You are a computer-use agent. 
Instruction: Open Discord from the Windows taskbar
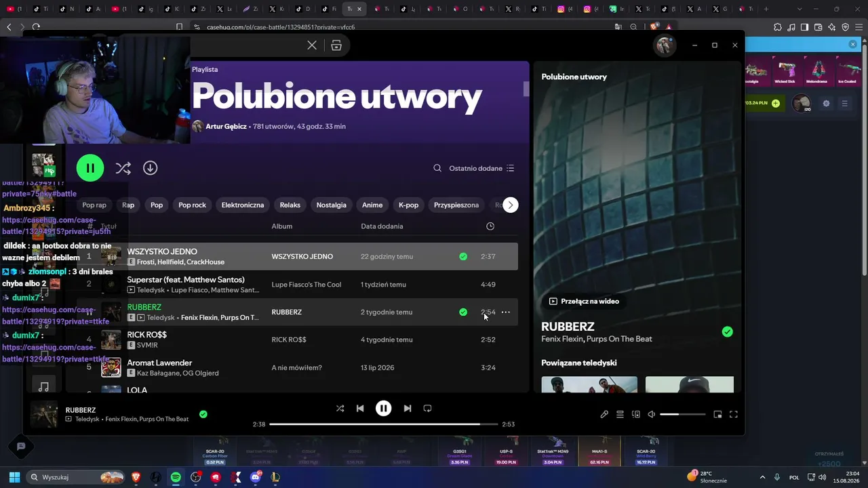256,477
